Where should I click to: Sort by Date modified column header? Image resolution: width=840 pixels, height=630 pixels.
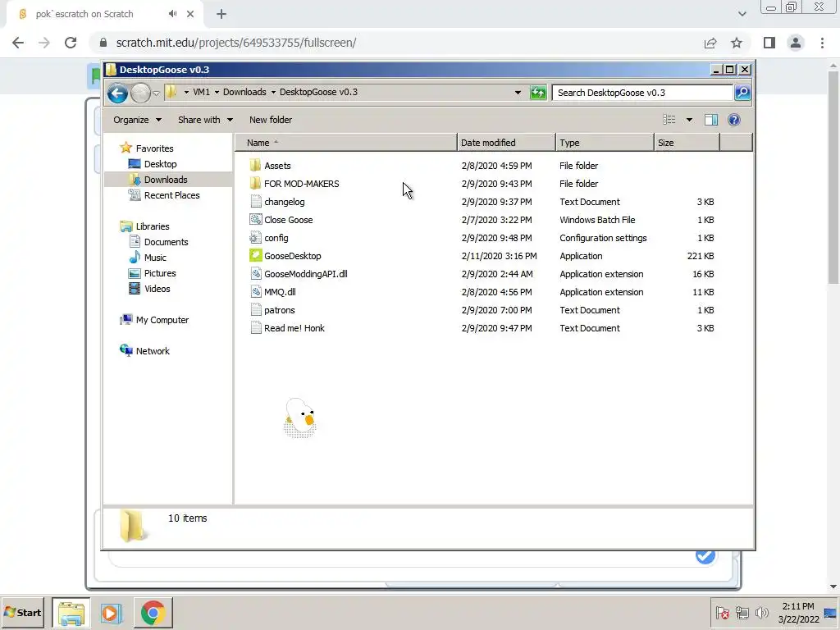tap(506, 143)
